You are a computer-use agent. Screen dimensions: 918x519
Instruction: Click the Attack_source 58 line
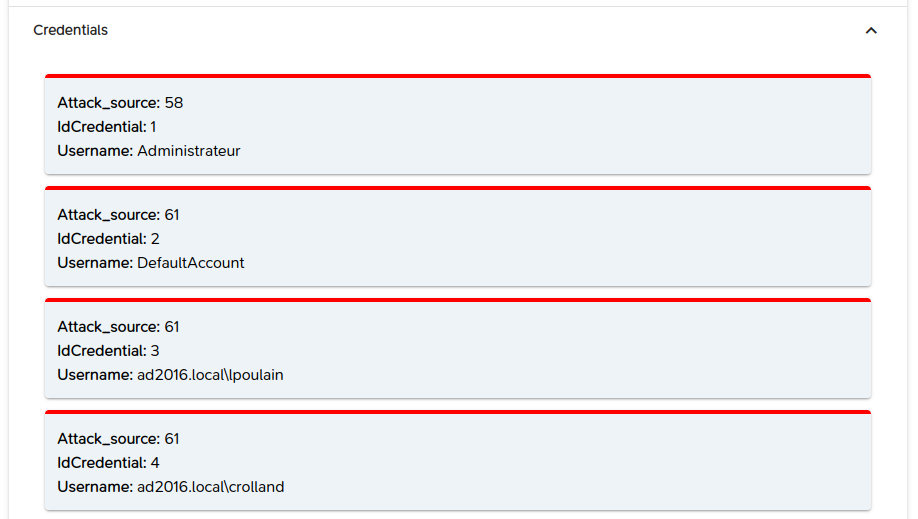(120, 103)
